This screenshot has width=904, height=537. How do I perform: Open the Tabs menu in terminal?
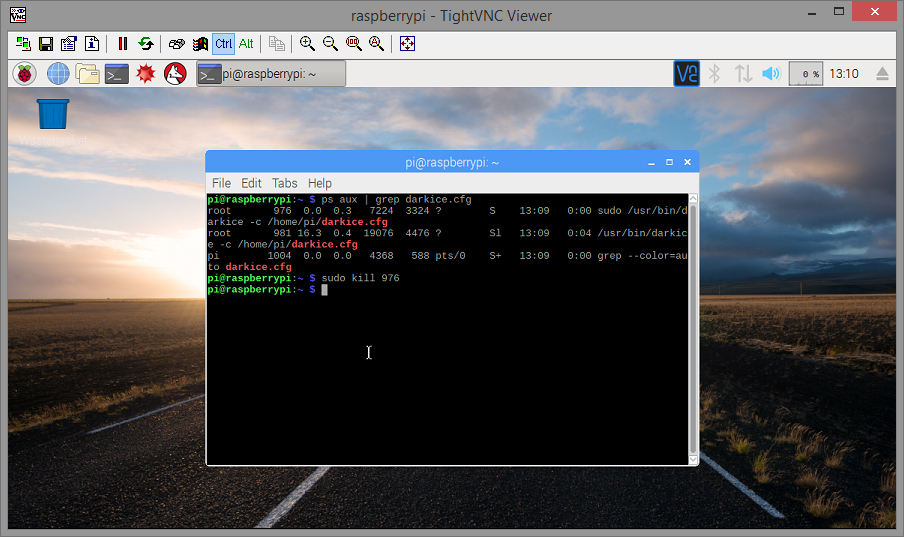[x=285, y=183]
